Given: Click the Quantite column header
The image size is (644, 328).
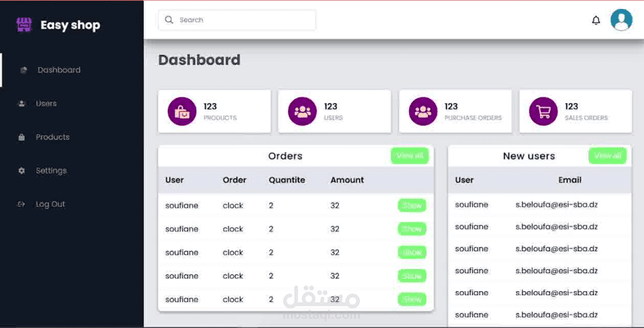Looking at the screenshot, I should tap(287, 180).
